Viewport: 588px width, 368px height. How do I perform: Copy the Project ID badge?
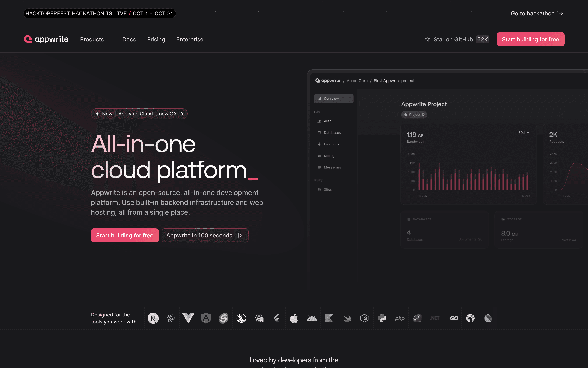click(x=414, y=115)
